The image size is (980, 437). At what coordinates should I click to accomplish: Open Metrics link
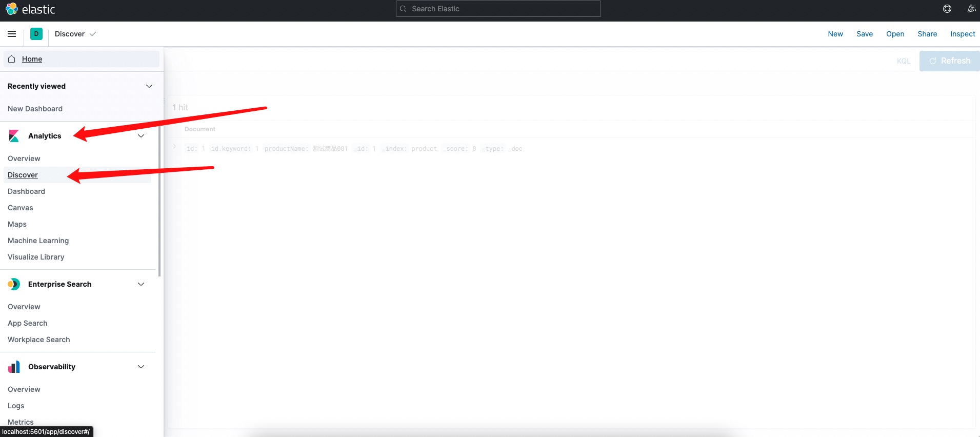[21, 422]
